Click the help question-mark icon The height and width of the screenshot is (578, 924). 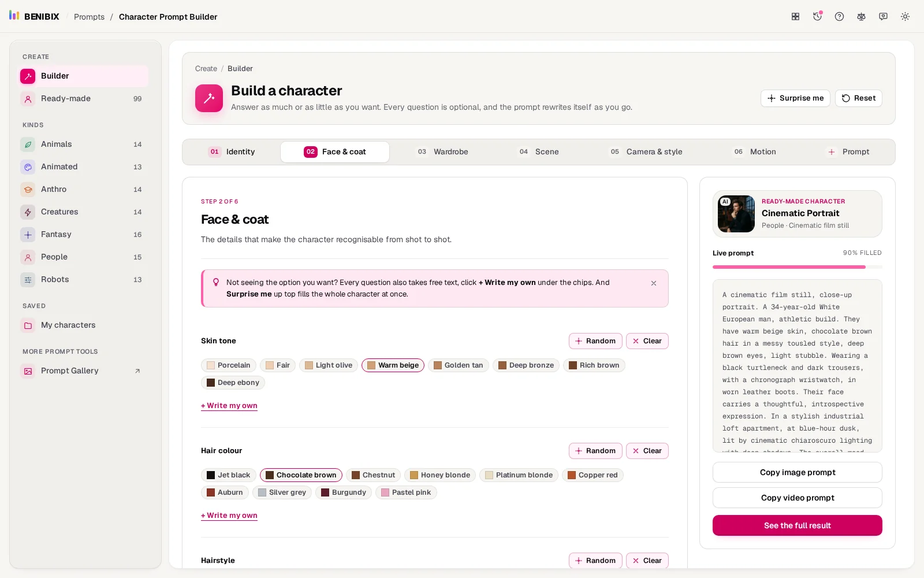(839, 17)
